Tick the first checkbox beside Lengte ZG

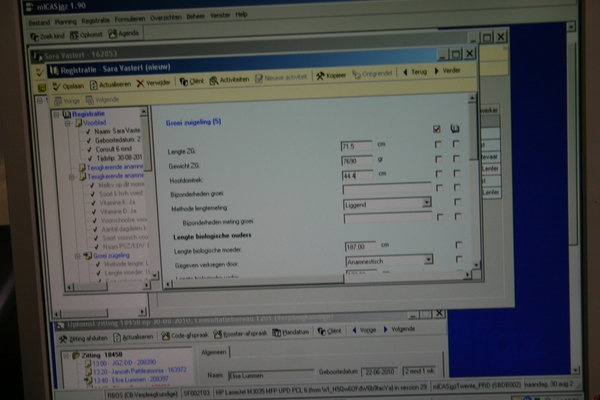point(437,145)
